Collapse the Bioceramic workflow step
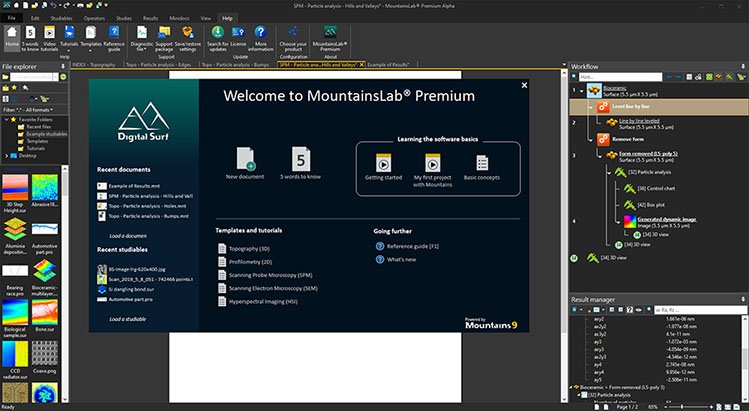 (581, 90)
